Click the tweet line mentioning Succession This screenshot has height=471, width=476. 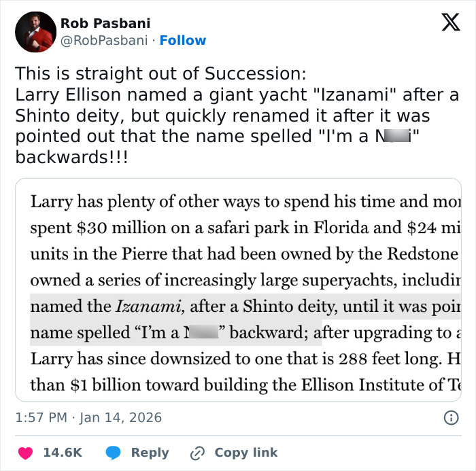(x=160, y=73)
